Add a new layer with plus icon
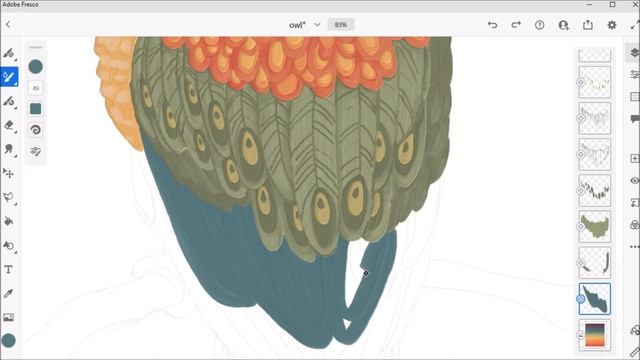This screenshot has height=360, width=640. tap(634, 158)
